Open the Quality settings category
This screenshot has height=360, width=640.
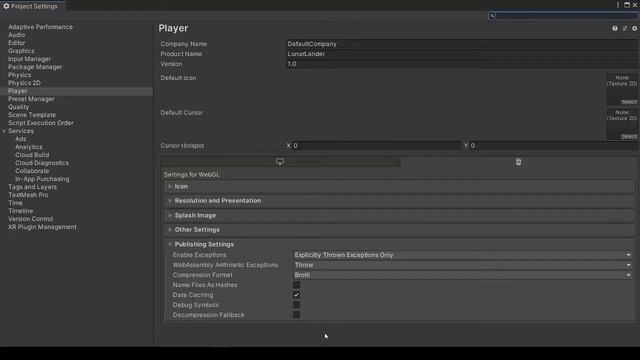19,107
